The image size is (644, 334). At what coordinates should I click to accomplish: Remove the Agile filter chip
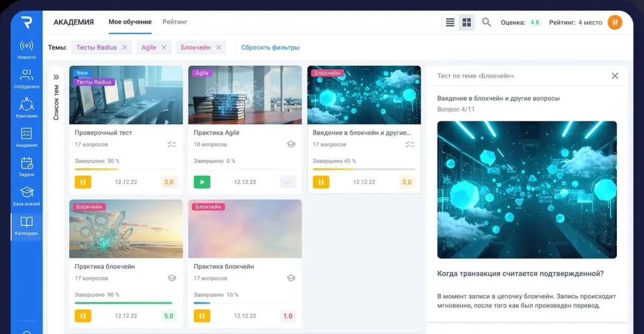[x=164, y=47]
